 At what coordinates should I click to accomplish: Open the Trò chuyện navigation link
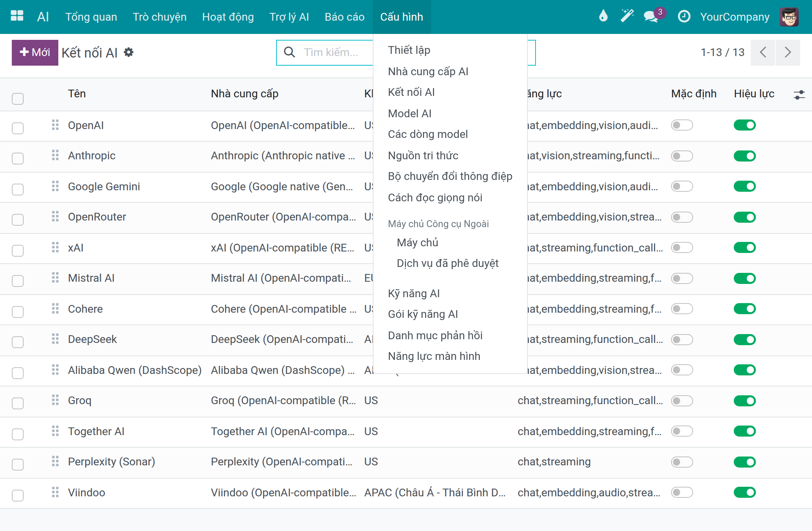[x=159, y=17]
